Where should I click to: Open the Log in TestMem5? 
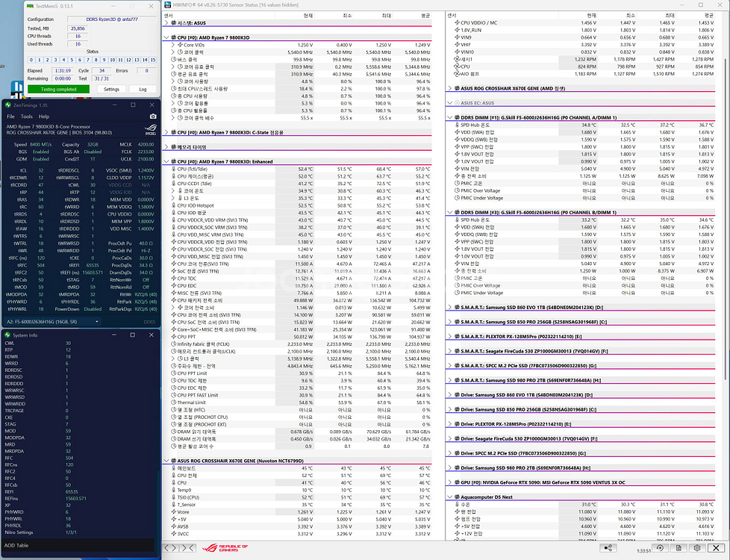coord(143,90)
